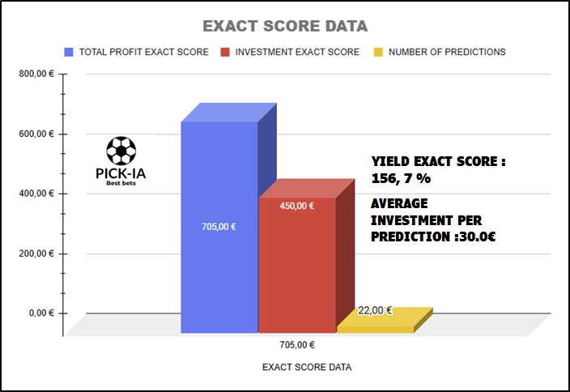The height and width of the screenshot is (392, 570).
Task: Select the blue 705,00 € bar
Action: point(219,228)
